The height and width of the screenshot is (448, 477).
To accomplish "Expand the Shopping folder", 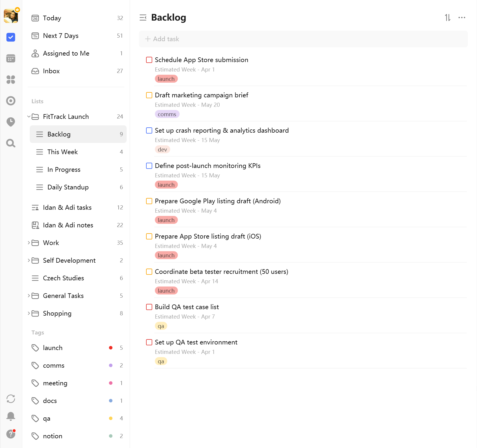I will tap(29, 314).
